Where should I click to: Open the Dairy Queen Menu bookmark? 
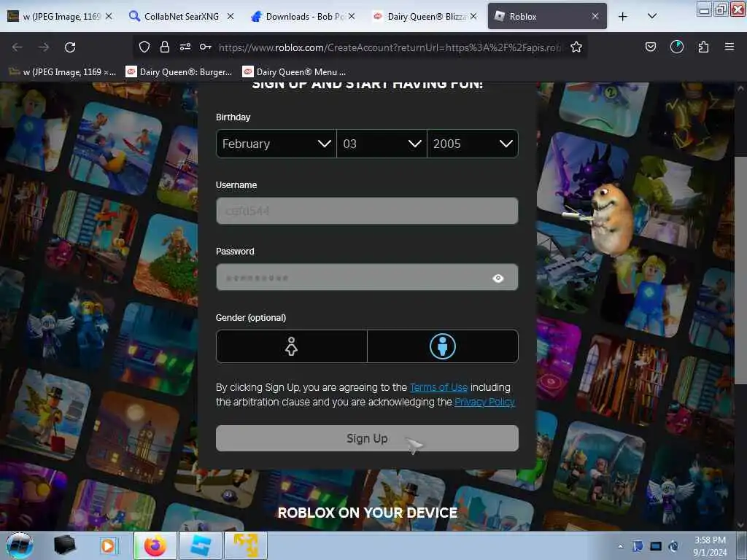[x=295, y=72]
